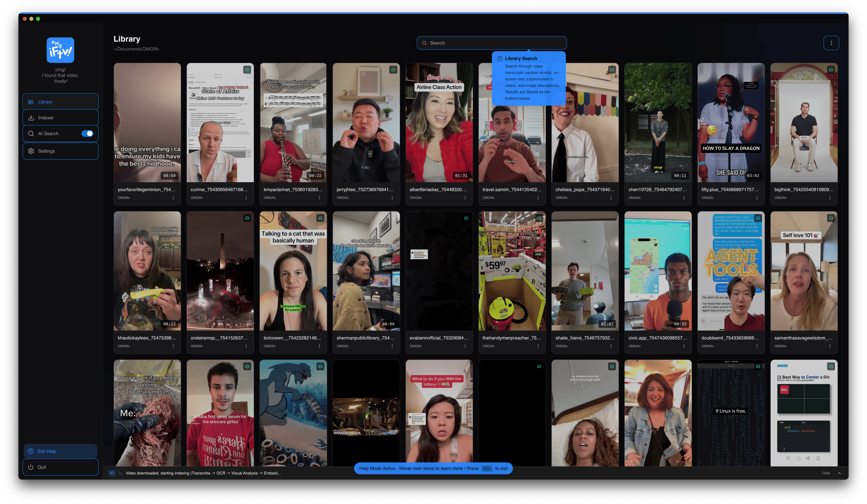Open options menu for kmyaclarinet video
Image resolution: width=867 pixels, height=504 pixels.
click(319, 198)
